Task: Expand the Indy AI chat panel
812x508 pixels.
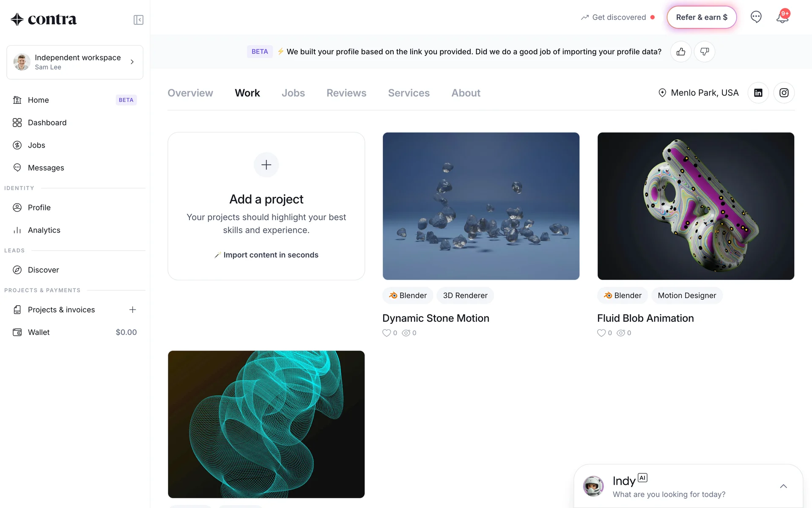Action: point(783,486)
